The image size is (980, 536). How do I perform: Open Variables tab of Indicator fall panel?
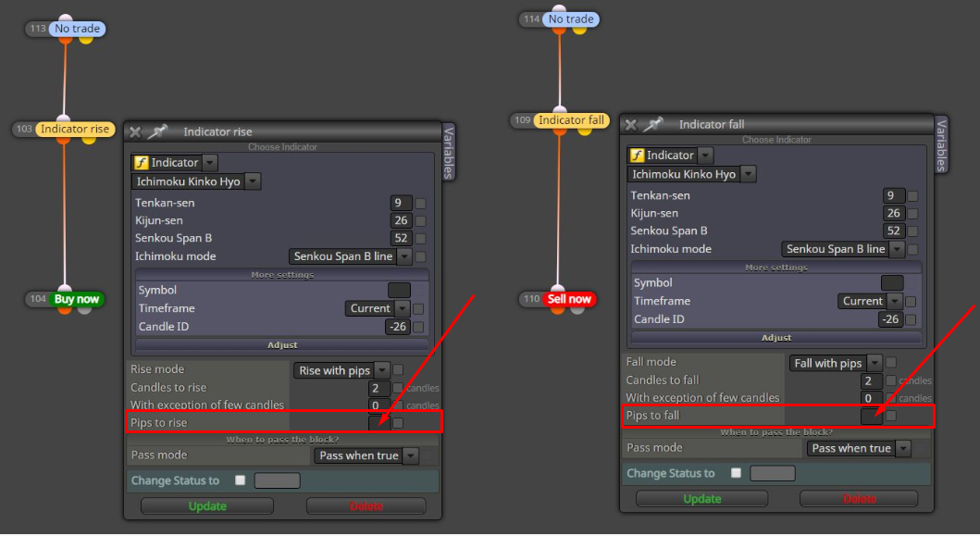click(x=941, y=144)
